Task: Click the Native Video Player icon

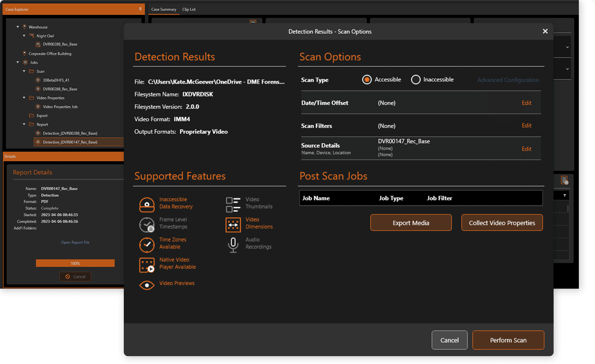Action: 147,265
